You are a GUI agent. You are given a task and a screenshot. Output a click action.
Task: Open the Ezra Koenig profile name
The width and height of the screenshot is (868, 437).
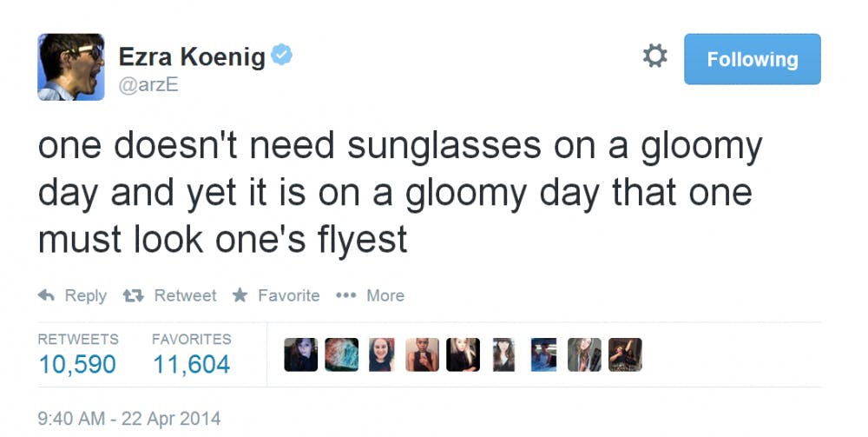point(192,57)
